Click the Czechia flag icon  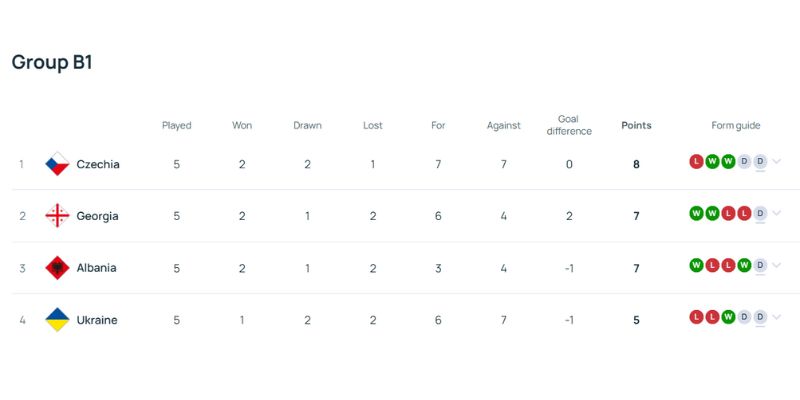(57, 164)
